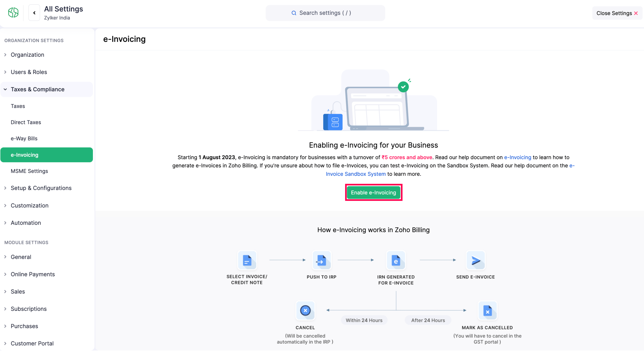Screen dimensions: 644x357
Task: Expand the Automation section
Action: point(47,223)
